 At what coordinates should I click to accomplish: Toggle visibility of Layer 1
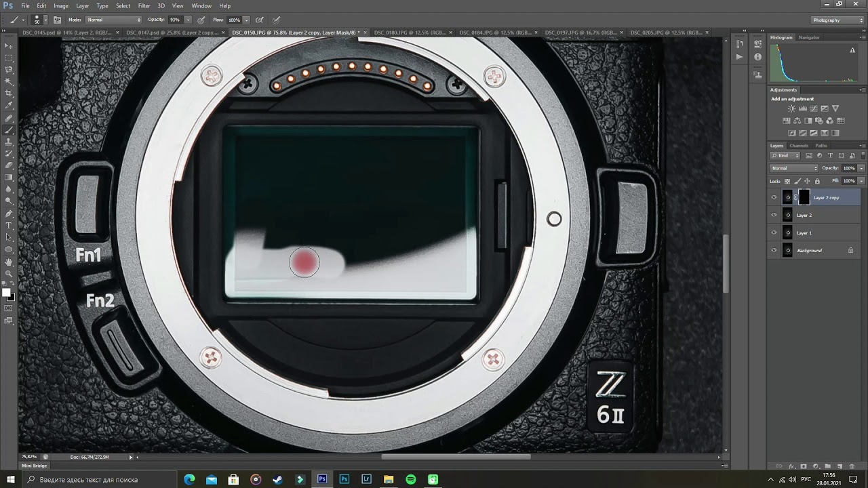[774, 232]
